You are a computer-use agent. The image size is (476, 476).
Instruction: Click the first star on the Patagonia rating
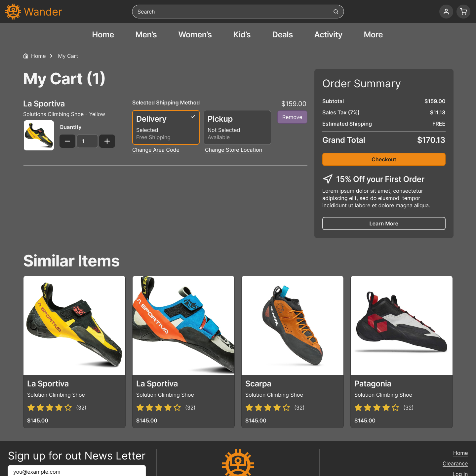coord(358,408)
